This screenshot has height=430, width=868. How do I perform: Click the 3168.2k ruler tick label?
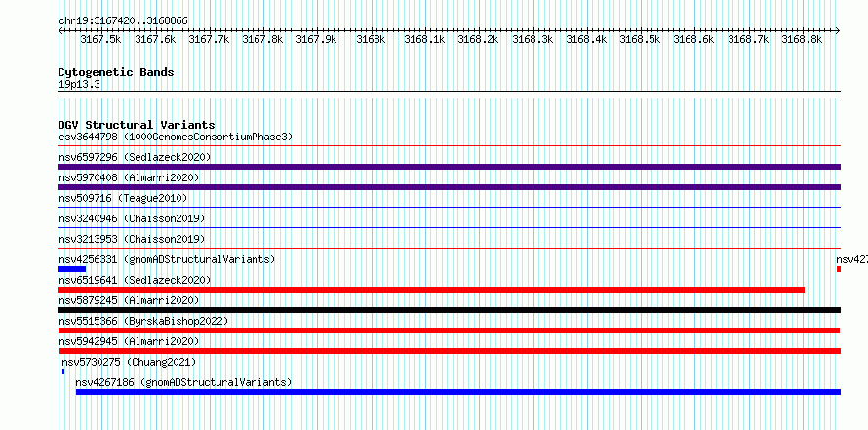[x=478, y=39]
